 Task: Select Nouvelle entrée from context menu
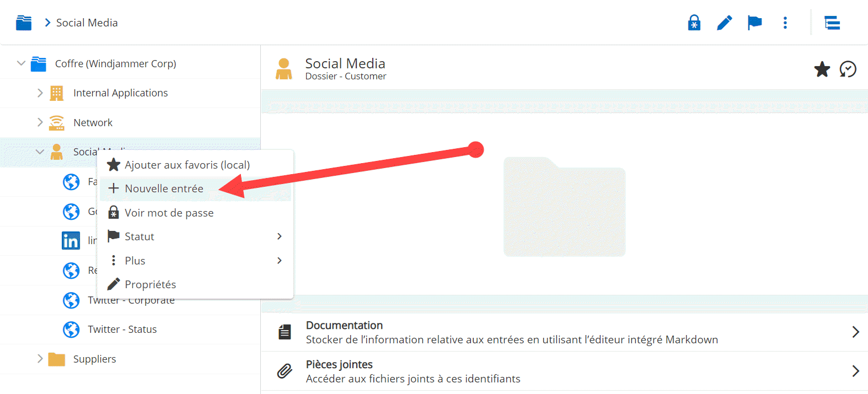(x=164, y=188)
